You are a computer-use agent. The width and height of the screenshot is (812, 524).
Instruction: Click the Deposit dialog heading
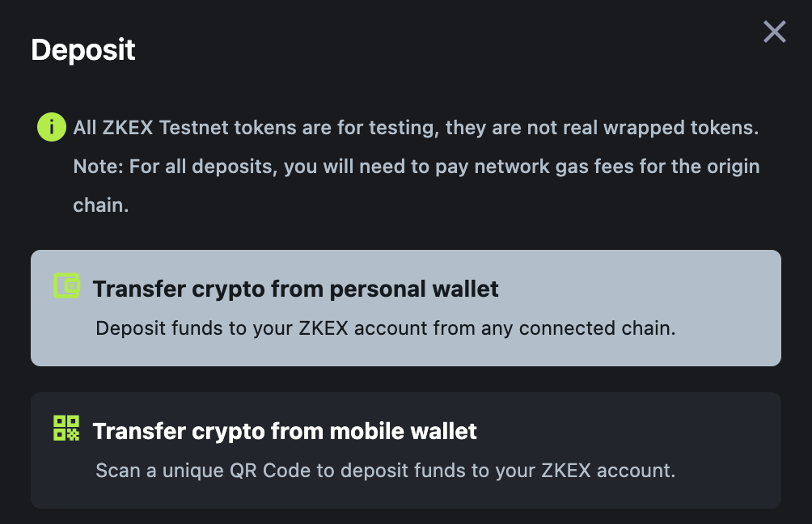tap(82, 50)
